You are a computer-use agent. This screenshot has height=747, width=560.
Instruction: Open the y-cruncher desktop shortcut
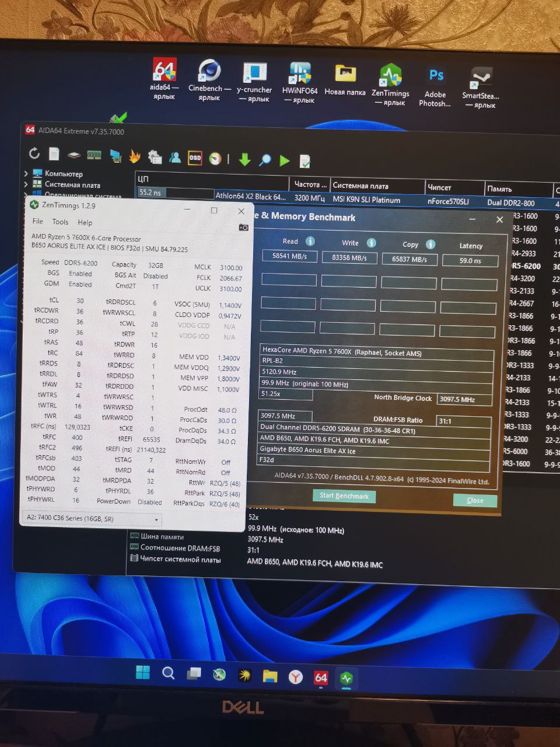coord(254,82)
